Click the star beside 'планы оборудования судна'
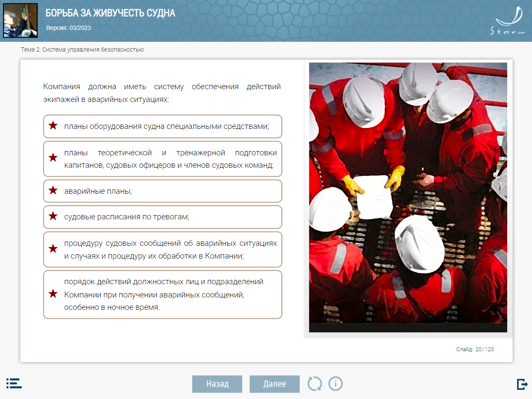The image size is (532, 399). point(53,125)
